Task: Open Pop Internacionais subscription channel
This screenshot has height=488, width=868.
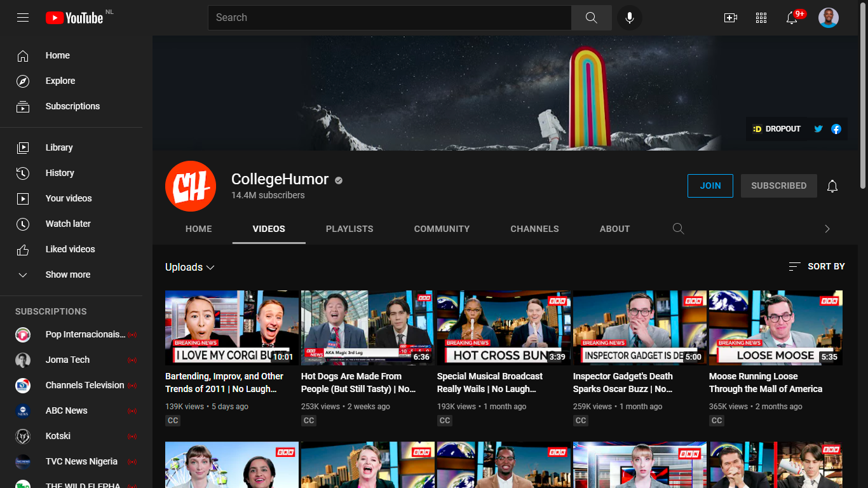Action: (71, 334)
